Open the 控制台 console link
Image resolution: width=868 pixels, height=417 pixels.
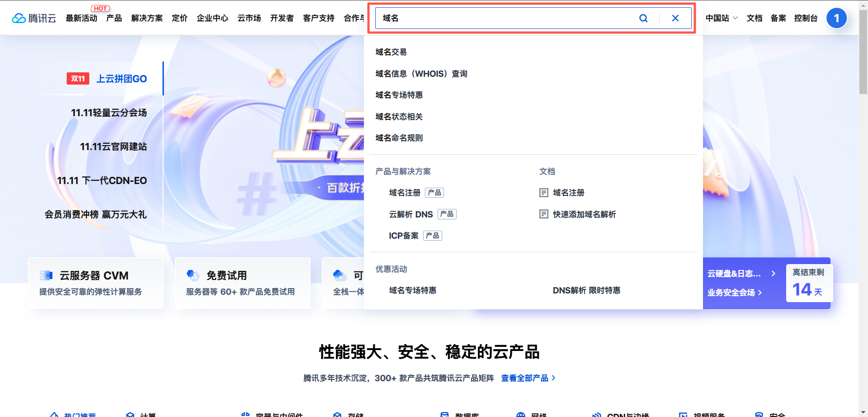coord(806,18)
